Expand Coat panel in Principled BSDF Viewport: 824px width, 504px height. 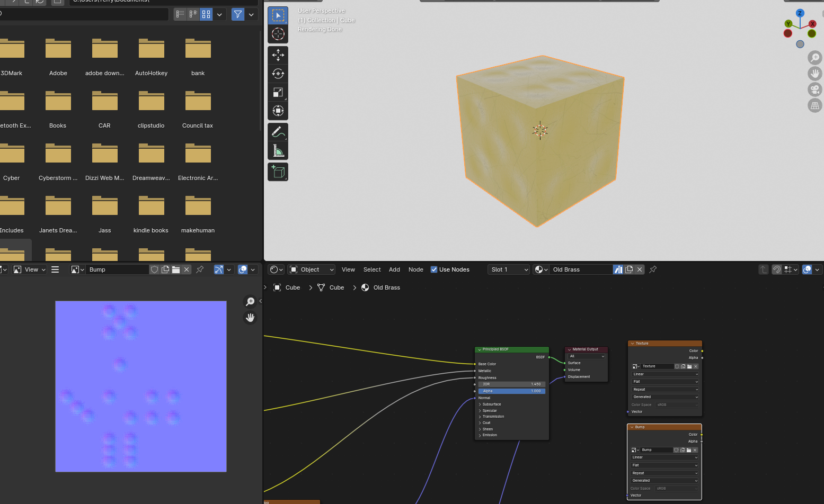(x=486, y=422)
